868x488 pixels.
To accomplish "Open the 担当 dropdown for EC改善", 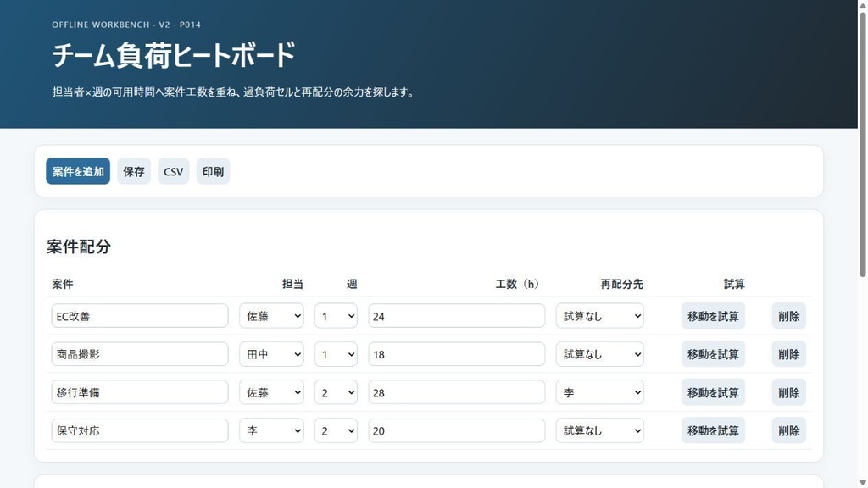I will tap(272, 316).
